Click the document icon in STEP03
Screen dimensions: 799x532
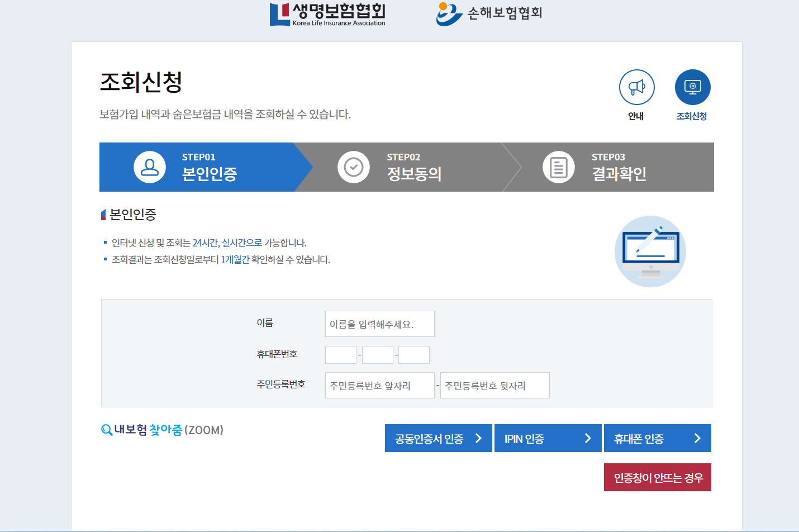(558, 167)
